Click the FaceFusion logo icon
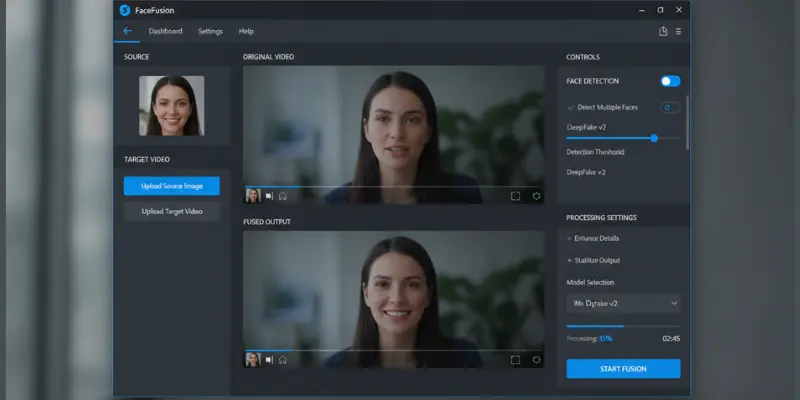 tap(124, 10)
